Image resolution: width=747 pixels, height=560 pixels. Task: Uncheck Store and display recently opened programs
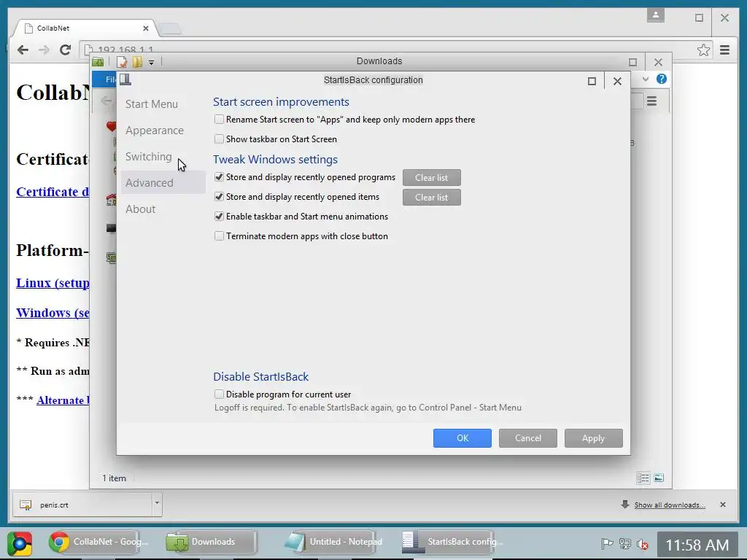(x=219, y=177)
